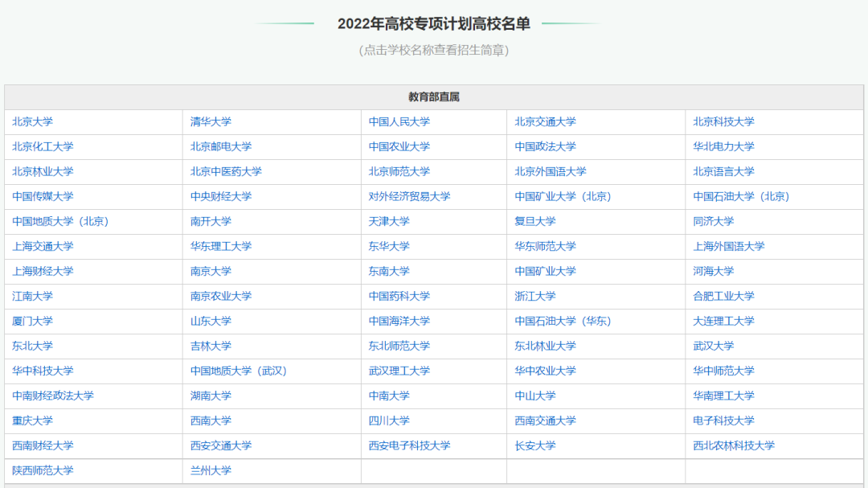Viewport: 868px width, 488px height.
Task: Click the 兰州大学 link
Action: (x=211, y=471)
